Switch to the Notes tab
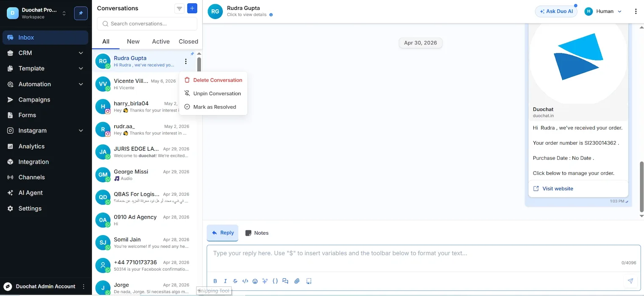The image size is (644, 296). pos(257,233)
